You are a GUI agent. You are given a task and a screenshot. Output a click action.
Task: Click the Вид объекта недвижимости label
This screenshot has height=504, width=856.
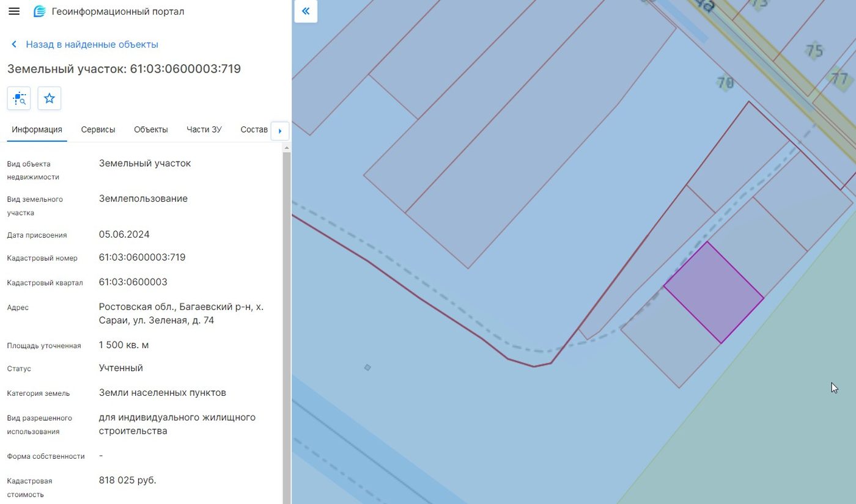click(x=33, y=170)
